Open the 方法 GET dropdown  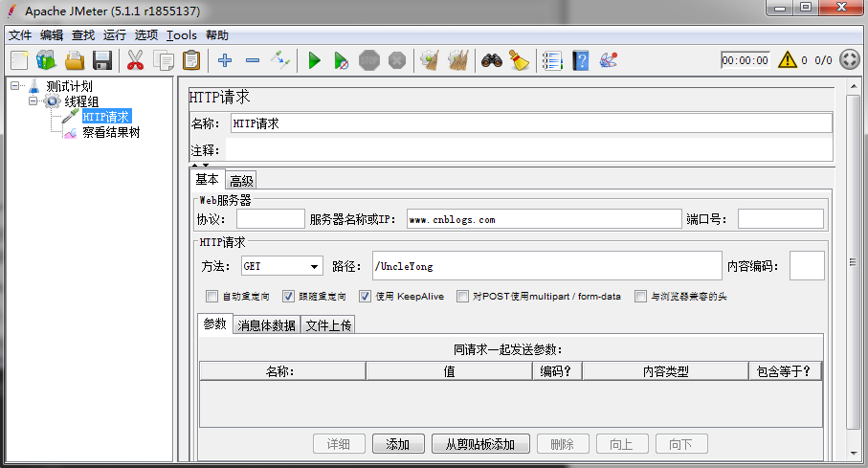(x=282, y=266)
